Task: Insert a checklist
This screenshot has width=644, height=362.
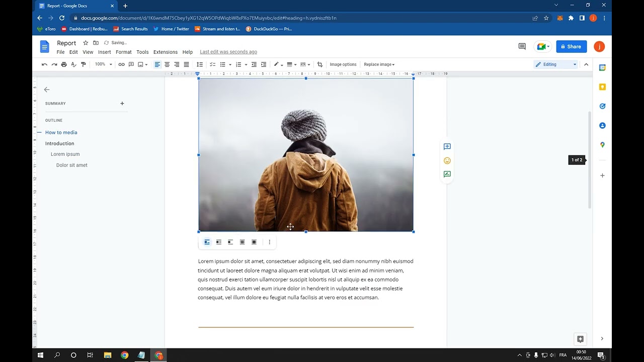Action: 212,64
